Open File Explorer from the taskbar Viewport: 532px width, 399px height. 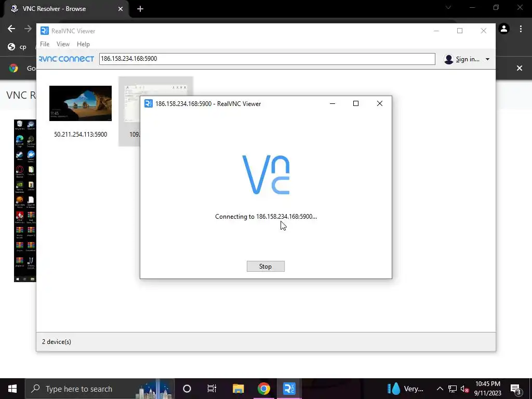[x=238, y=389]
